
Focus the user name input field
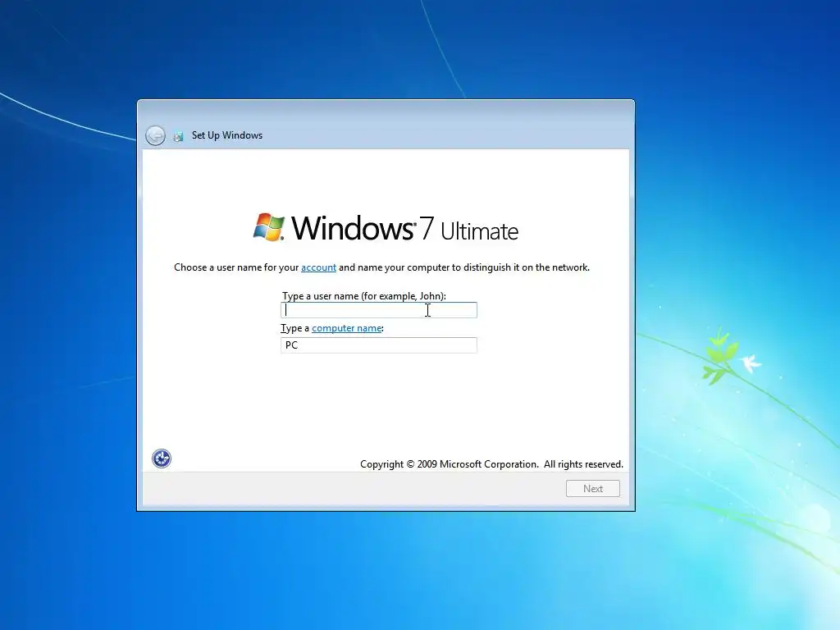coord(379,310)
